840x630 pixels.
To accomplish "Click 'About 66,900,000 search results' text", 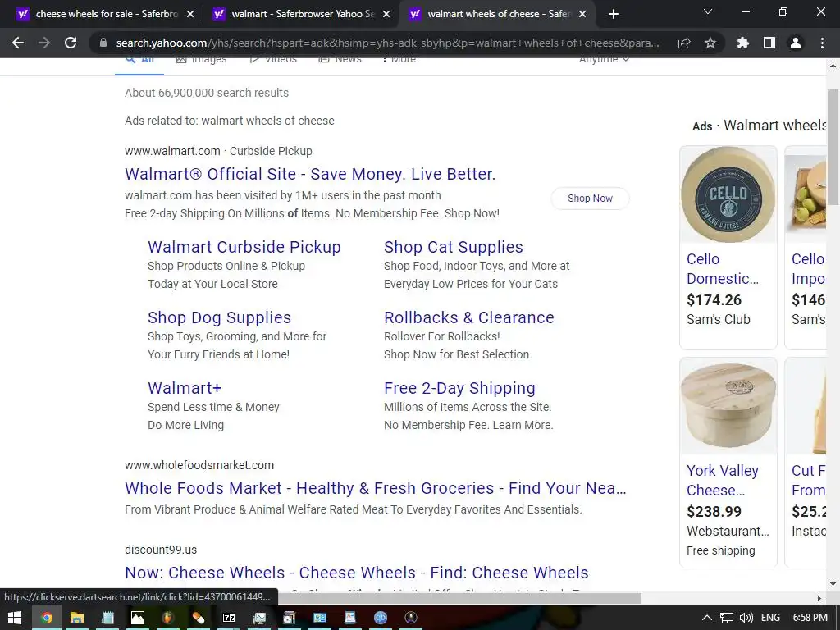I will coord(207,93).
